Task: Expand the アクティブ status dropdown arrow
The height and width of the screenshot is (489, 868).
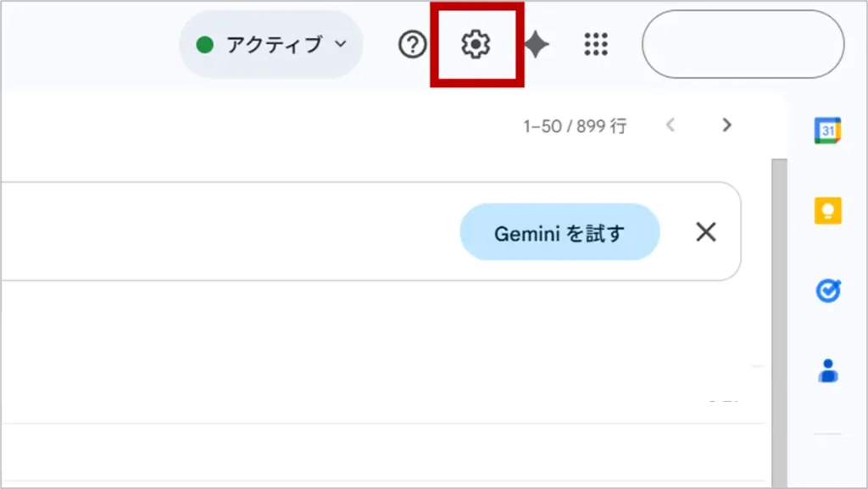Action: tap(341, 44)
